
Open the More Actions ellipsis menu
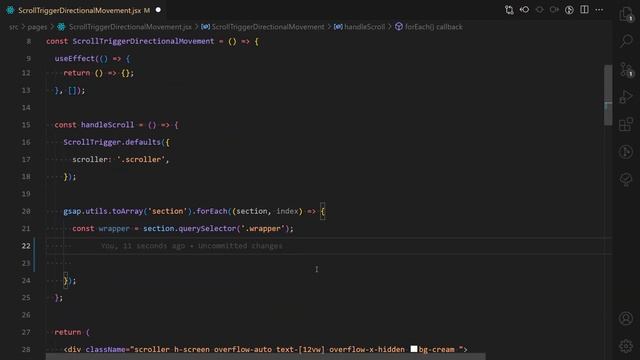coord(599,10)
